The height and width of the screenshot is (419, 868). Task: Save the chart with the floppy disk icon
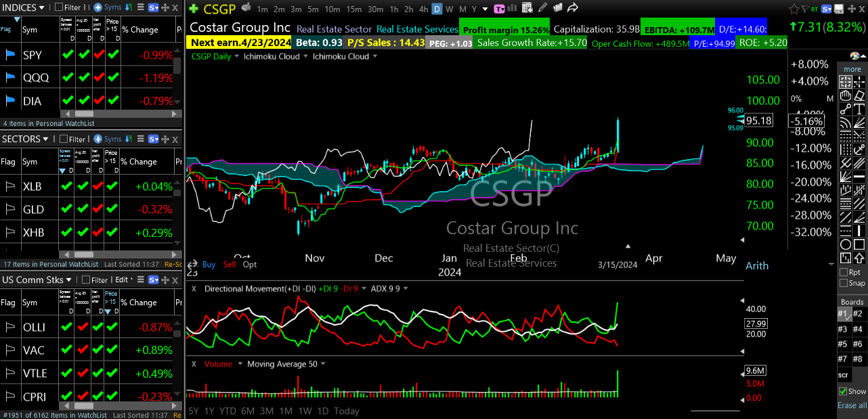click(839, 9)
